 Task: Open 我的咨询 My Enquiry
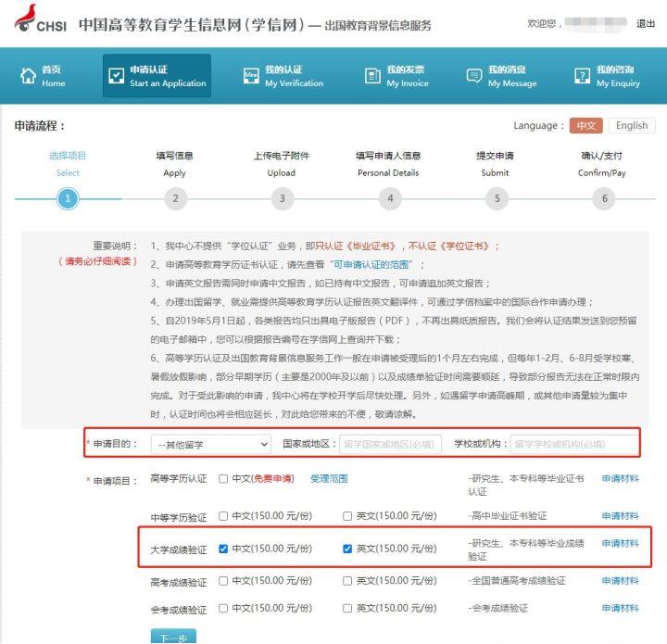click(x=607, y=76)
